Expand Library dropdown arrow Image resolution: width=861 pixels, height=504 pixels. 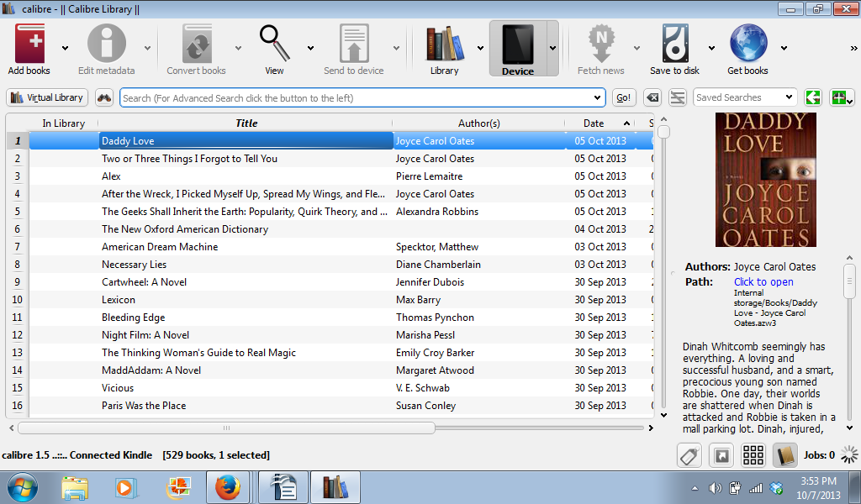click(480, 48)
